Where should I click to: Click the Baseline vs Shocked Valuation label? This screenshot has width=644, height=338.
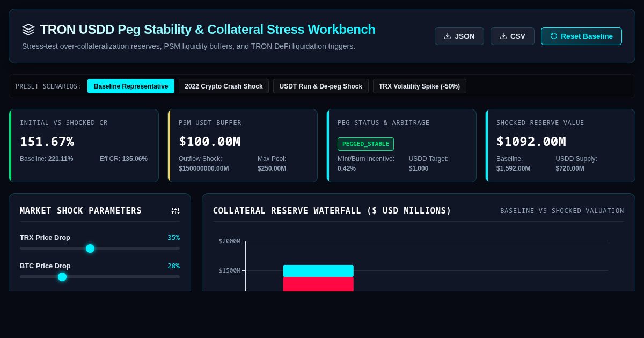(562, 211)
